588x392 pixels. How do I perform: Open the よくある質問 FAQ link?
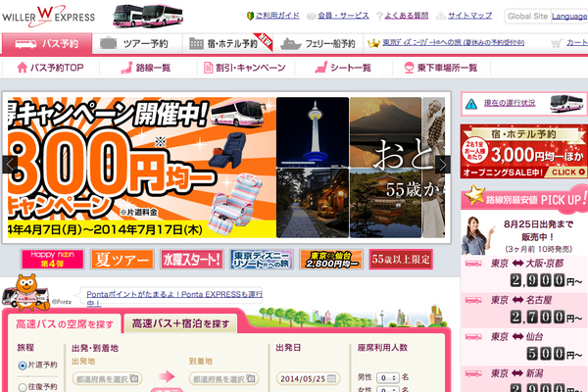pos(406,16)
